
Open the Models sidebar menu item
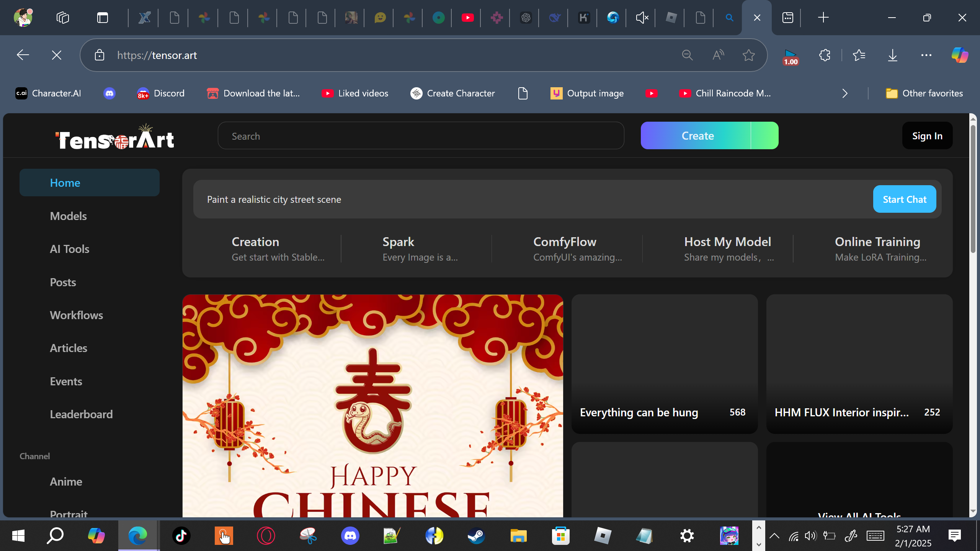coord(68,216)
